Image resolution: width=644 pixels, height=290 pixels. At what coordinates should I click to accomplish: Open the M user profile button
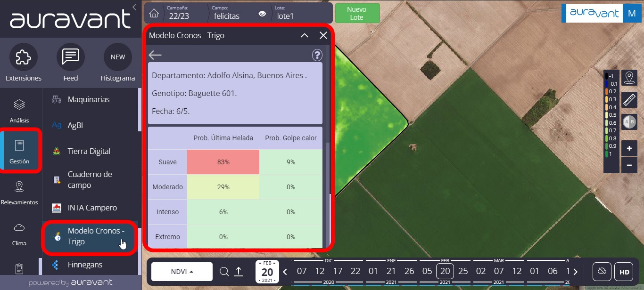(632, 13)
